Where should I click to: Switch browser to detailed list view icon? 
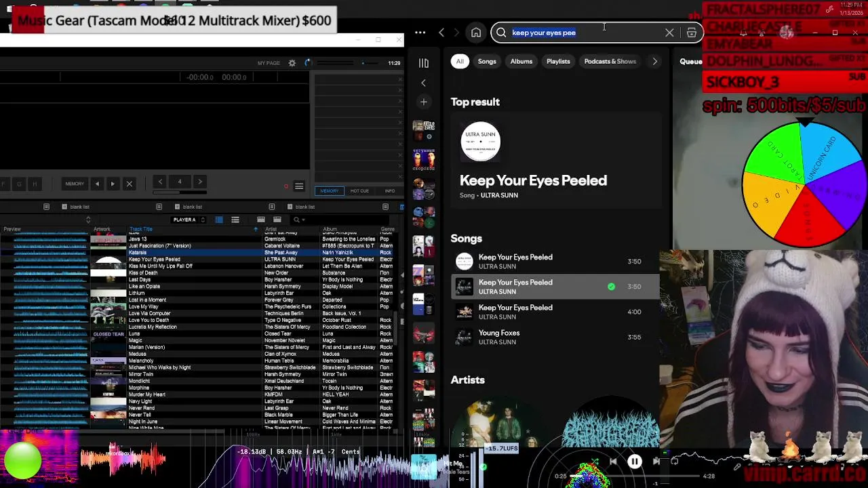[x=219, y=220]
